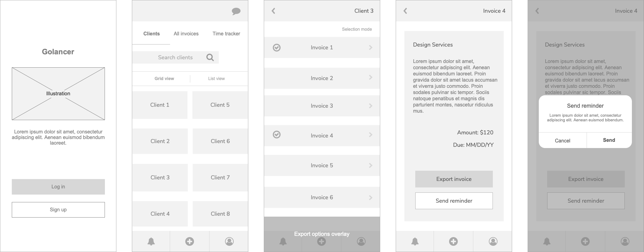Uncheck the Invoice 1 selection checkmark
Screen dimensions: 644x252
[x=277, y=47]
